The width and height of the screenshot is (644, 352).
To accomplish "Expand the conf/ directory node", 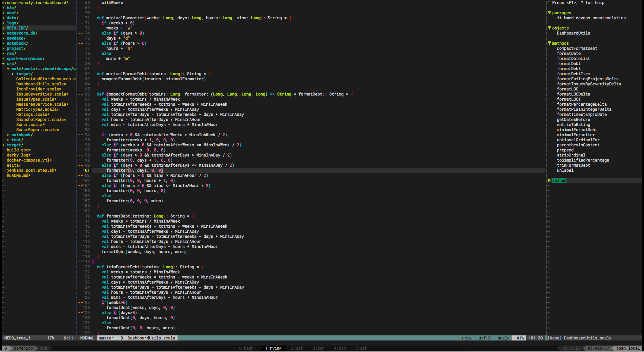I will tap(3, 13).
